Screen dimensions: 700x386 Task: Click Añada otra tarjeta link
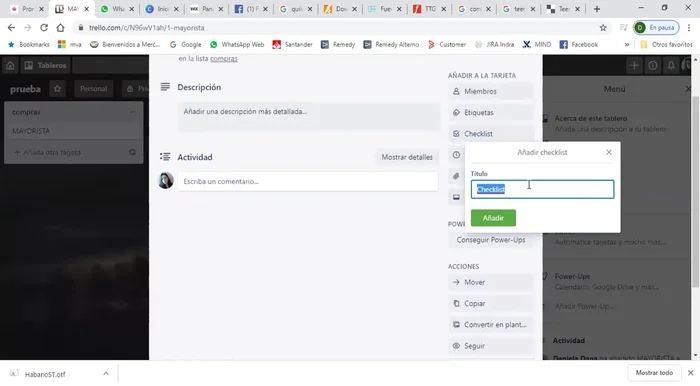(47, 152)
